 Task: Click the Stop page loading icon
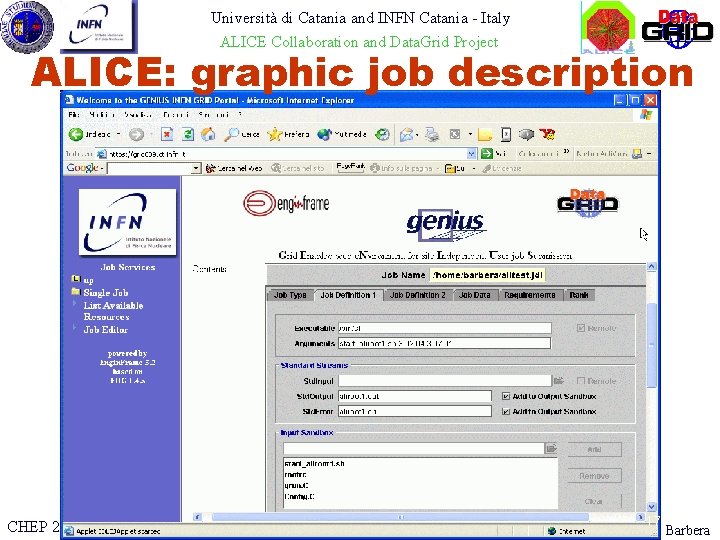pyautogui.click(x=167, y=134)
